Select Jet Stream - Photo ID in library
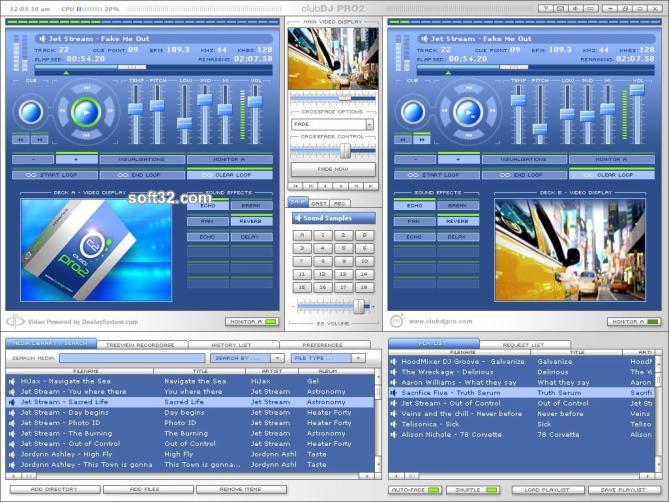The image size is (669, 502). 190,423
